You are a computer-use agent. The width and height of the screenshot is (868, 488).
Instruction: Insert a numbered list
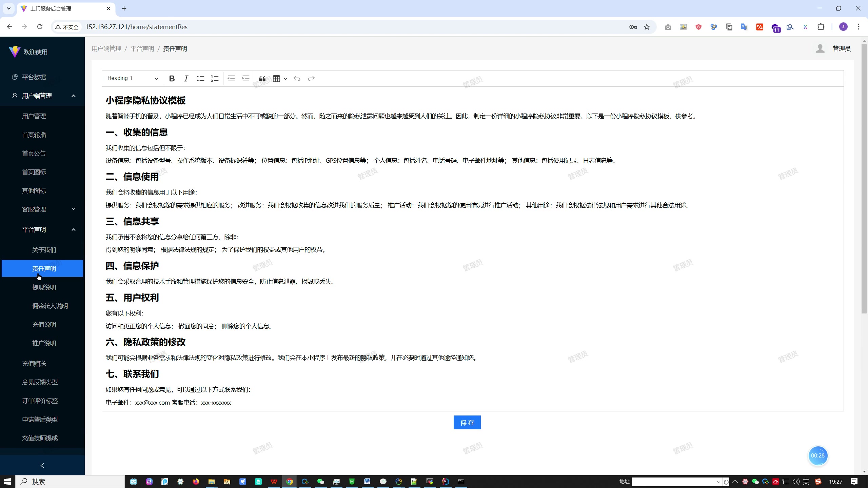point(215,79)
